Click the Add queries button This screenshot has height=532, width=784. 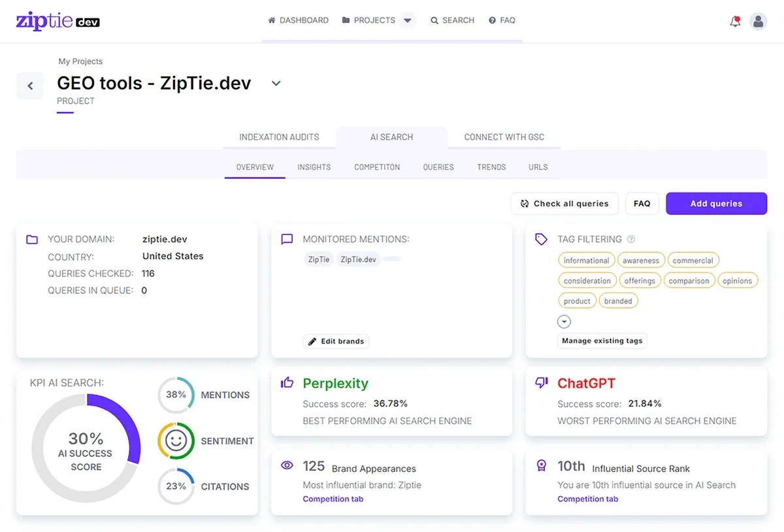[x=716, y=204]
